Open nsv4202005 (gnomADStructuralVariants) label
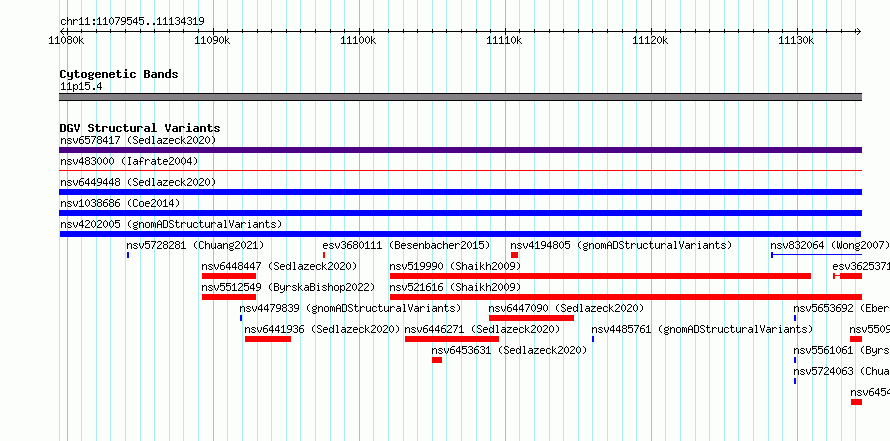This screenshot has height=441, width=890. pyautogui.click(x=171, y=224)
